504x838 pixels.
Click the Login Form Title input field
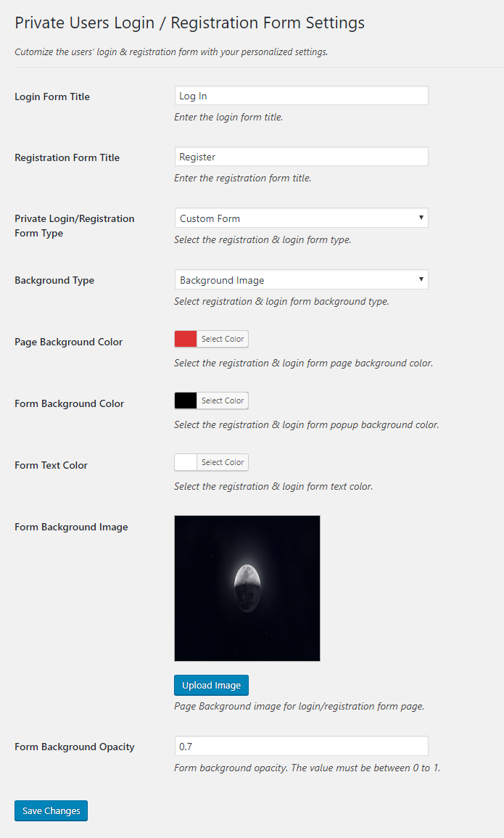click(x=301, y=96)
